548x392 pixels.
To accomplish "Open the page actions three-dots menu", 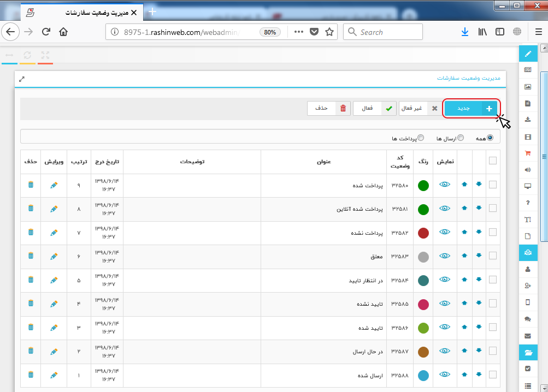I will 298,32.
